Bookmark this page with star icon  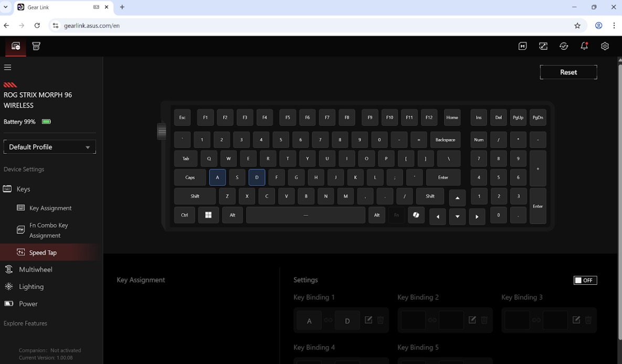point(577,25)
